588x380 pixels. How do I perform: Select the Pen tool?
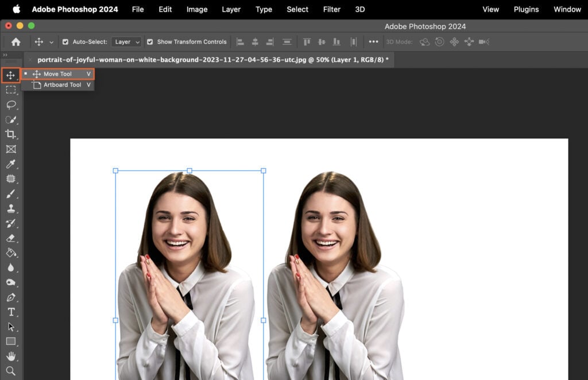pyautogui.click(x=11, y=297)
